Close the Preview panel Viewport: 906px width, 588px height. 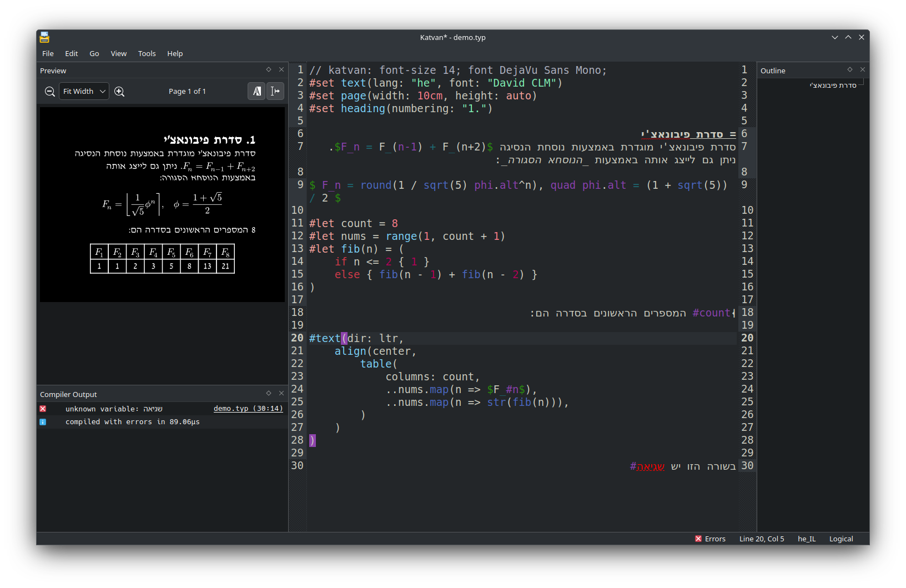(x=281, y=70)
